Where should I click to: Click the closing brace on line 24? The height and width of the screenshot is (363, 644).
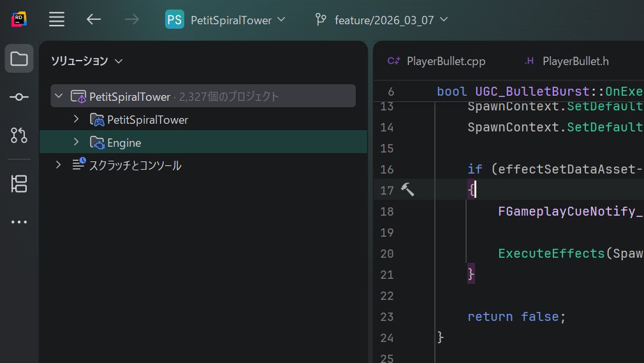point(441,337)
